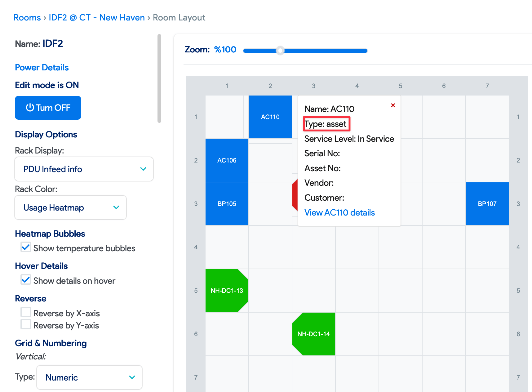
Task: Close the AC110 details popup
Action: [x=393, y=105]
